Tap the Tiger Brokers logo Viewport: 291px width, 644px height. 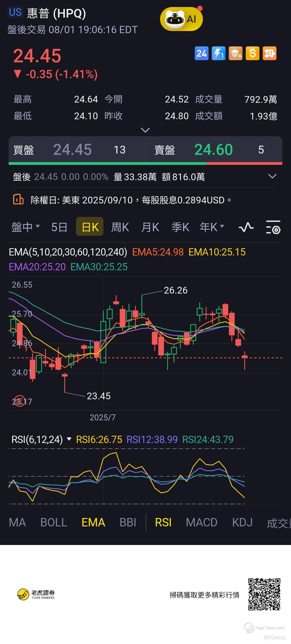[x=36, y=594]
